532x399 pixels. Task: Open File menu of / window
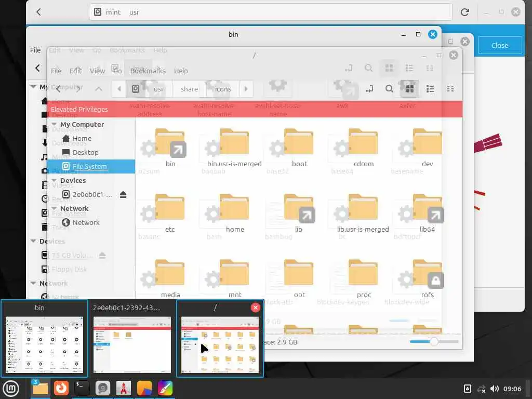coord(56,71)
